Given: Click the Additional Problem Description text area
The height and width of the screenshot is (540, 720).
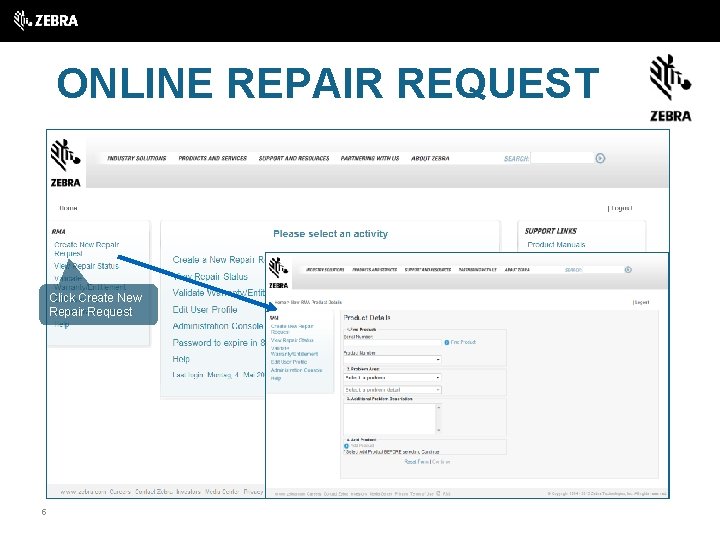Looking at the screenshot, I should click(389, 418).
